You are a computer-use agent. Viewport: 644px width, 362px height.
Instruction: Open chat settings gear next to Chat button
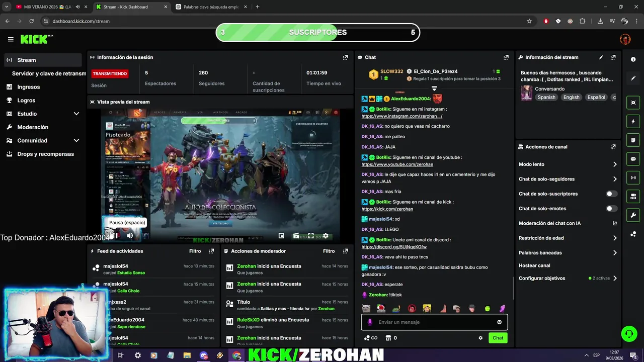(x=480, y=338)
